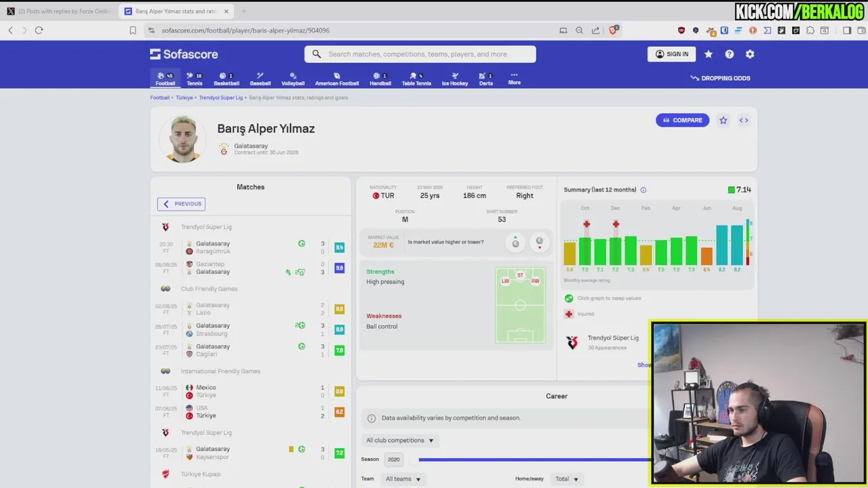Click the October rating bar in summary graph

tap(585, 251)
